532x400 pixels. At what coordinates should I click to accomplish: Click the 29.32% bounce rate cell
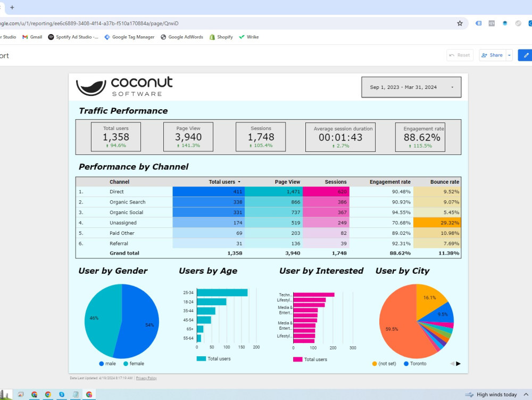(437, 223)
